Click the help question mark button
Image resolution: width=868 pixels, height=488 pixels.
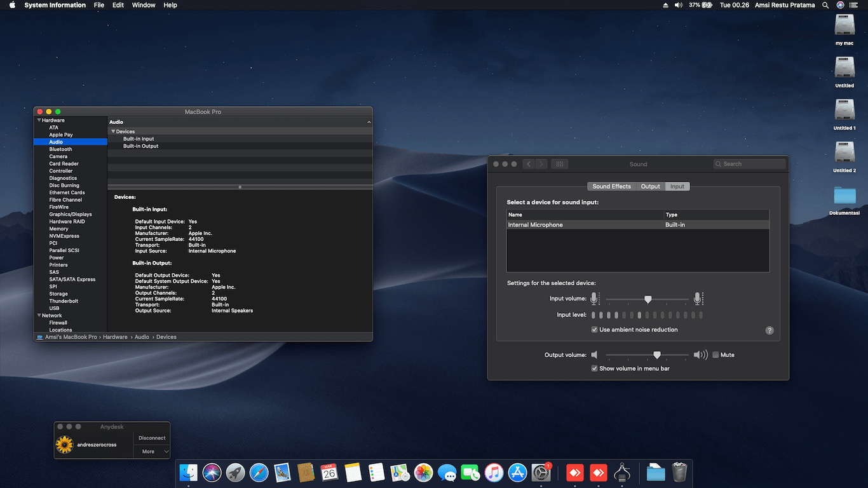pos(770,330)
